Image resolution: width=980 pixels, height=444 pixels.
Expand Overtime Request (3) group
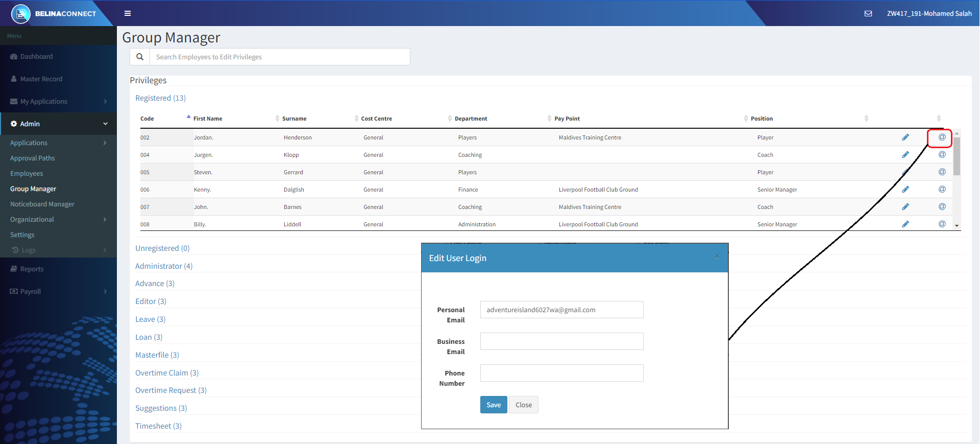(x=171, y=390)
